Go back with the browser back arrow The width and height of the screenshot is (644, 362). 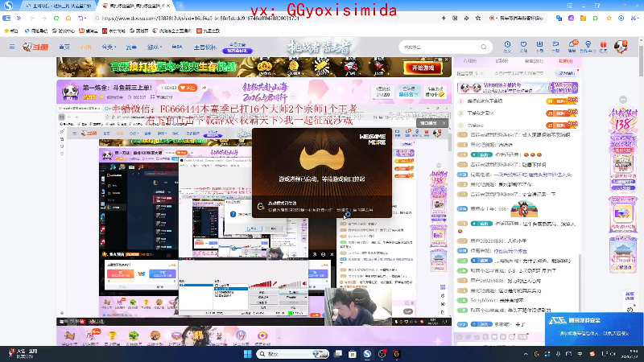[32, 18]
